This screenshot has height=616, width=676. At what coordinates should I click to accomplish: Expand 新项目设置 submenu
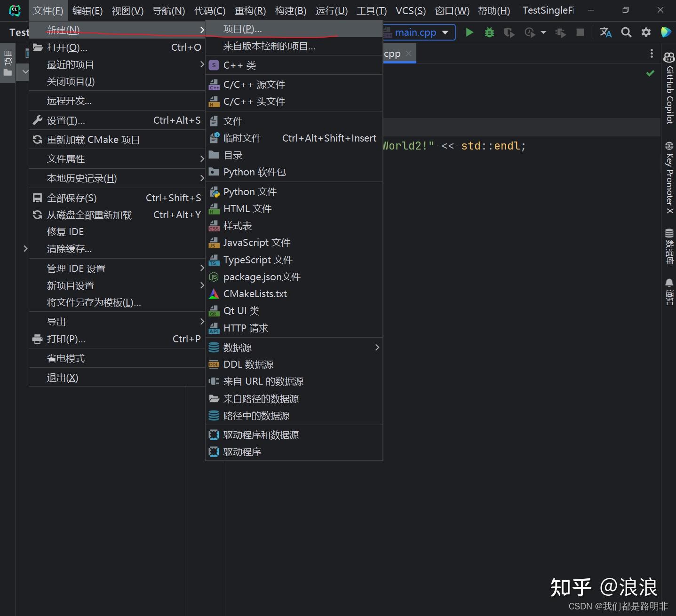click(117, 285)
